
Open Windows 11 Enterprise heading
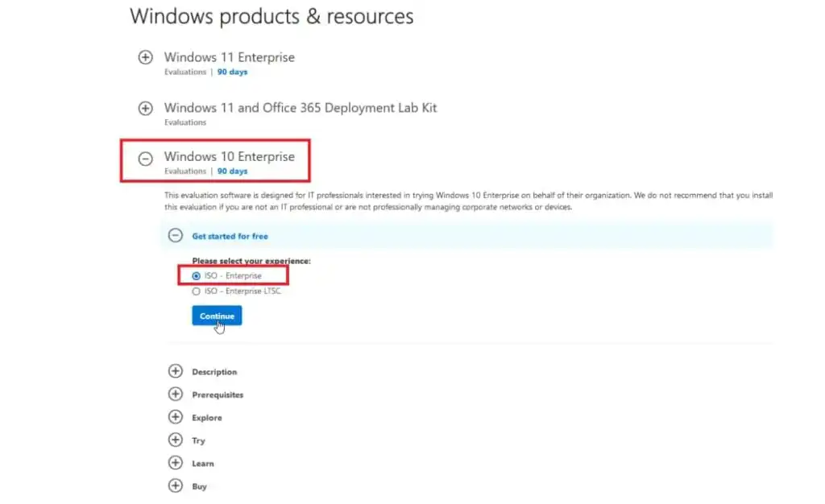[230, 56]
